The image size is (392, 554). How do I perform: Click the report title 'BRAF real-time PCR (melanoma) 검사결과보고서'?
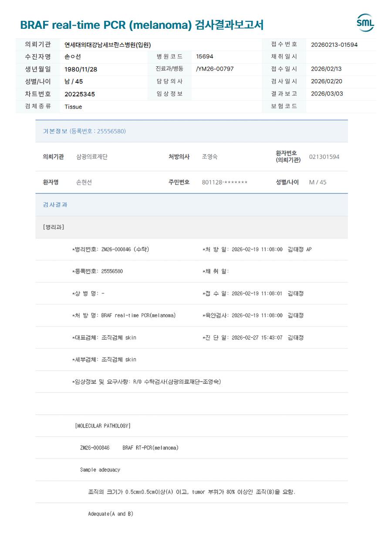tap(142, 25)
